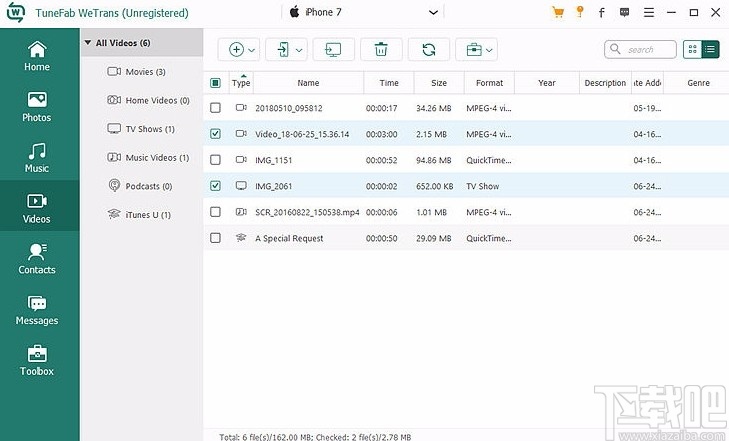Viewport: 729px width, 441px height.
Task: Sort by the Name column header
Action: point(308,83)
